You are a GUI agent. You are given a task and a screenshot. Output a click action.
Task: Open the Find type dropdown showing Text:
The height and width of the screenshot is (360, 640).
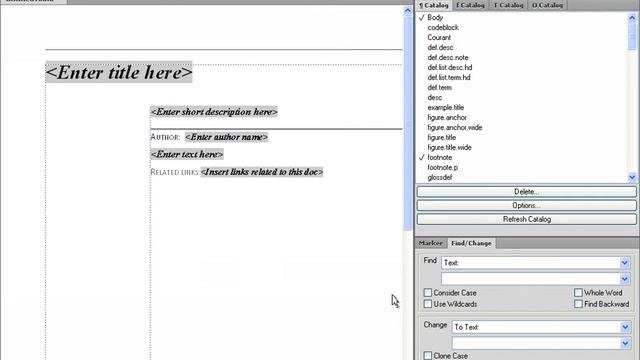click(536, 263)
